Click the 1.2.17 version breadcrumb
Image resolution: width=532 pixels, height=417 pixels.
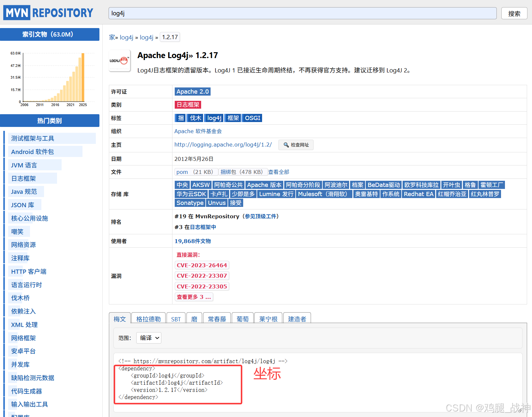pyautogui.click(x=170, y=37)
